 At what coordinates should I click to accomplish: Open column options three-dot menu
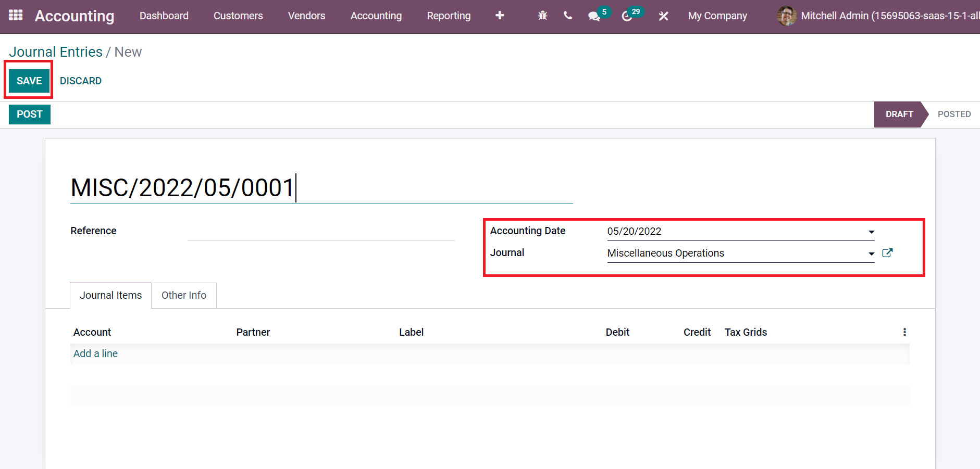point(904,332)
